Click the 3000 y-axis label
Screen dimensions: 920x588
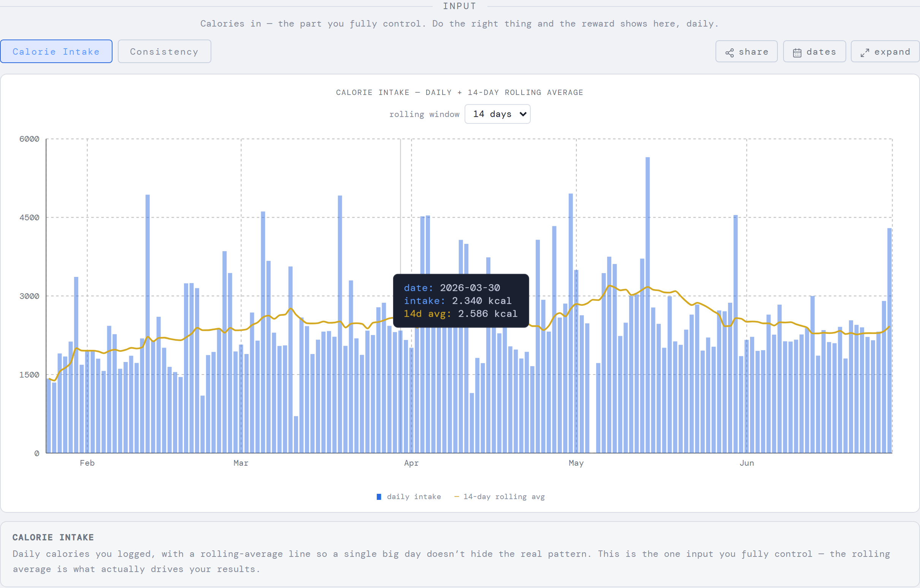coord(29,296)
